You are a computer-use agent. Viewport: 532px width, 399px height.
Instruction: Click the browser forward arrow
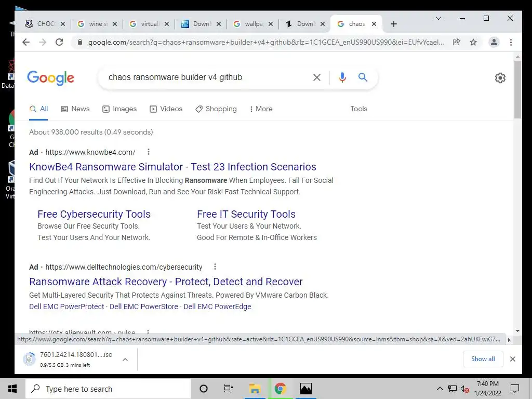43,42
